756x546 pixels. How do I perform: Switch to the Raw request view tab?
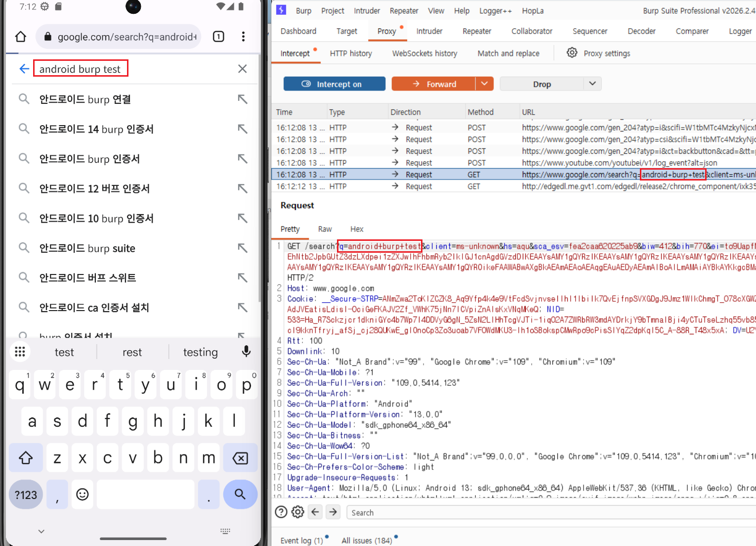click(x=325, y=229)
